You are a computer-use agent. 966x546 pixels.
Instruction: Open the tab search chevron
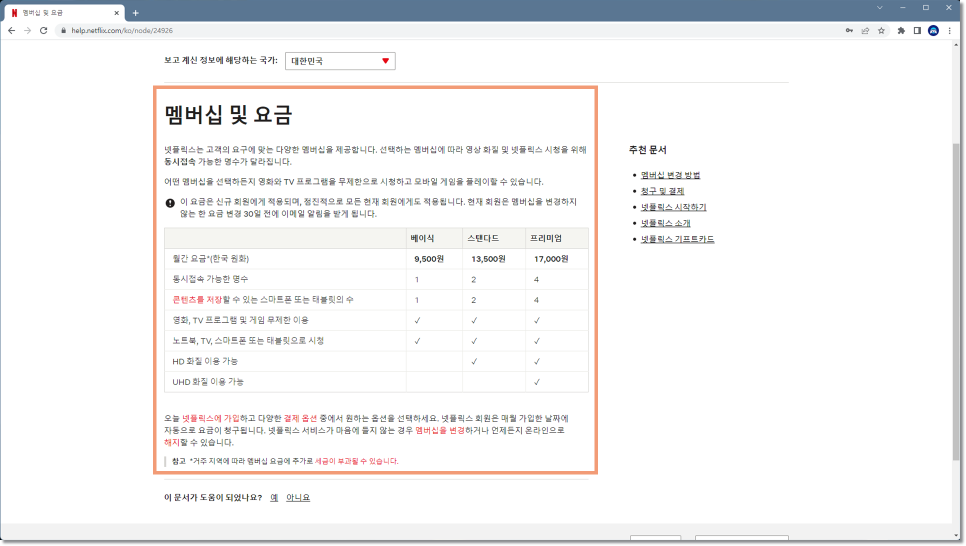tap(880, 7)
